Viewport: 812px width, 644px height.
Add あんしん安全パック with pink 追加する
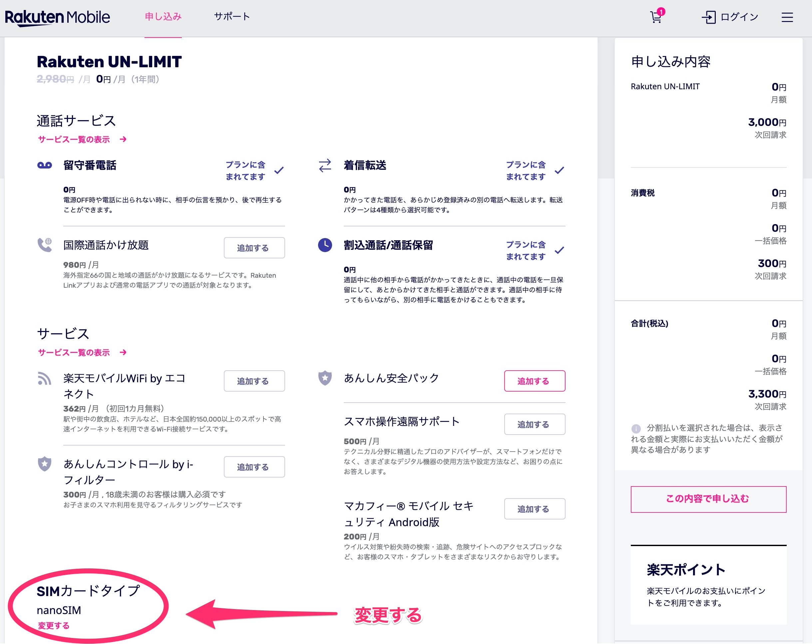[x=535, y=381]
